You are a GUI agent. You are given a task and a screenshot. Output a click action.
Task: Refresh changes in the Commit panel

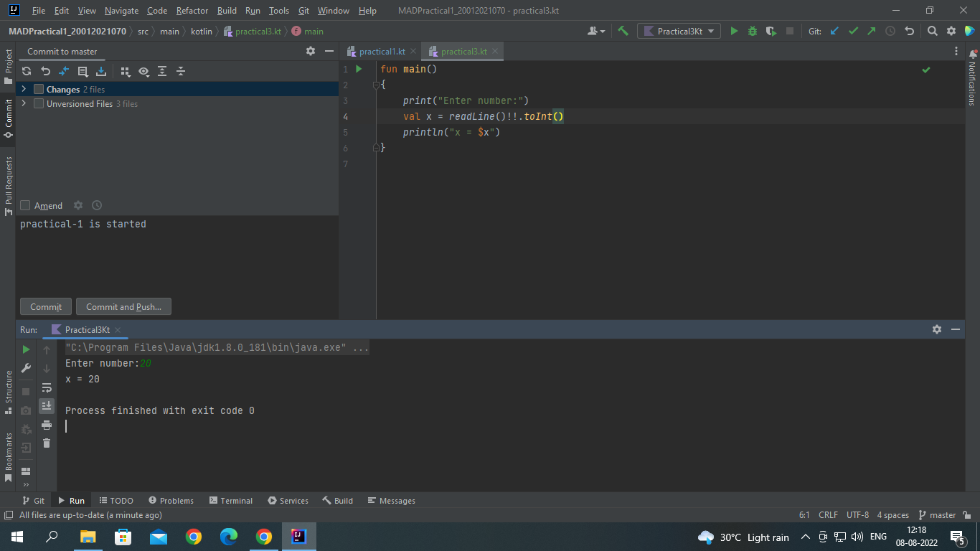coord(27,71)
